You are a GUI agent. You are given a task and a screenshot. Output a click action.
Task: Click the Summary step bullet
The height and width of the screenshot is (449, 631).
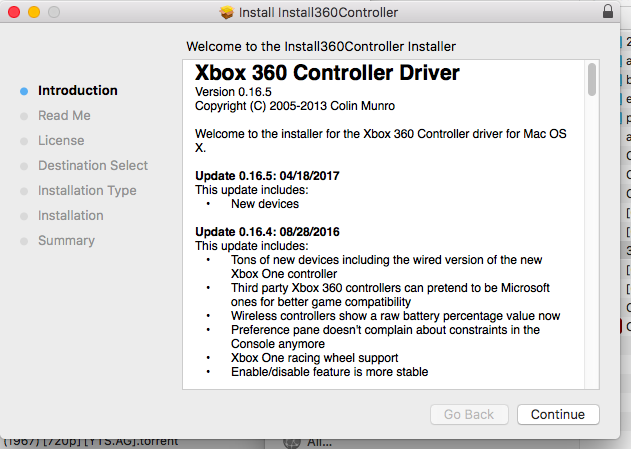pos(24,241)
